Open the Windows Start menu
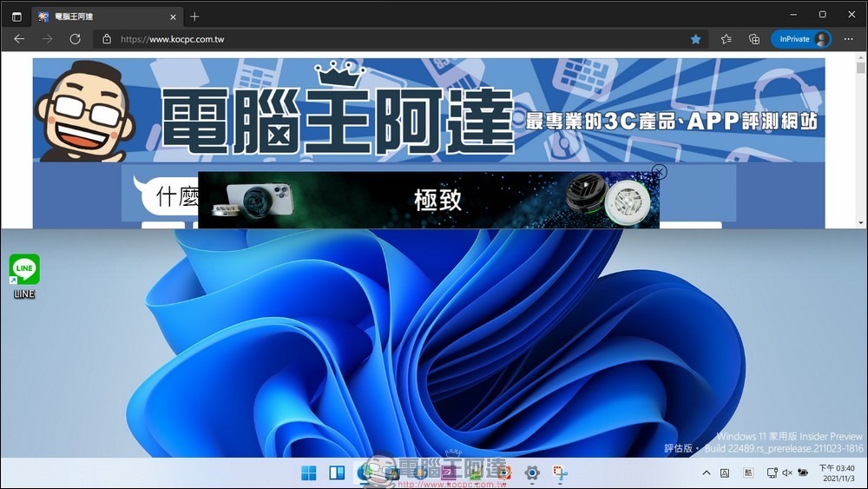 click(x=308, y=473)
